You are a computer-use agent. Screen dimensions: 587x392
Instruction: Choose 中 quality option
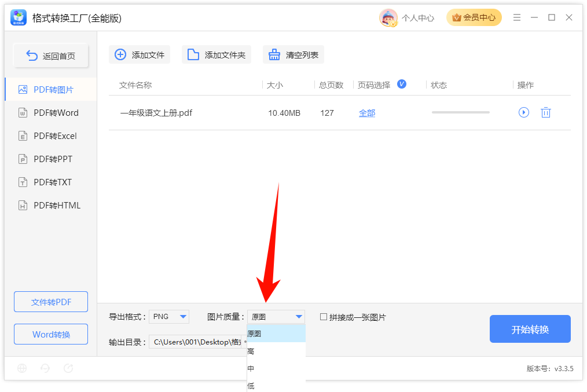(x=276, y=368)
